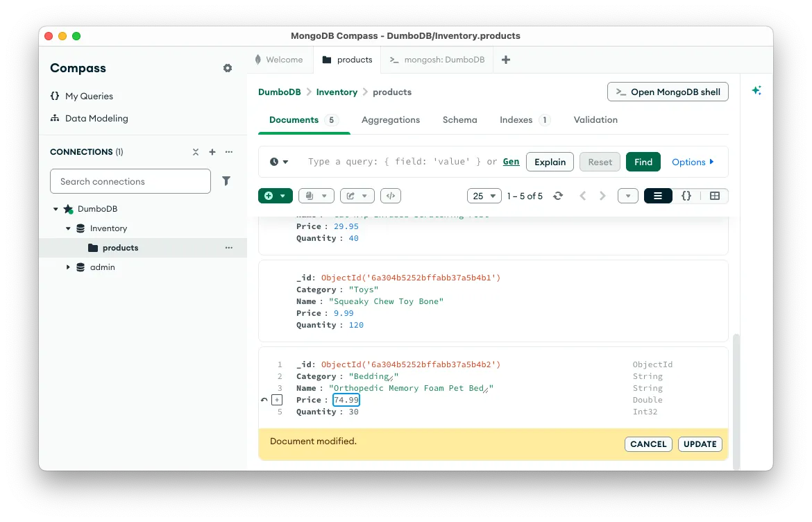
Task: Navigate to DumboDB breadcrumb
Action: click(x=280, y=92)
